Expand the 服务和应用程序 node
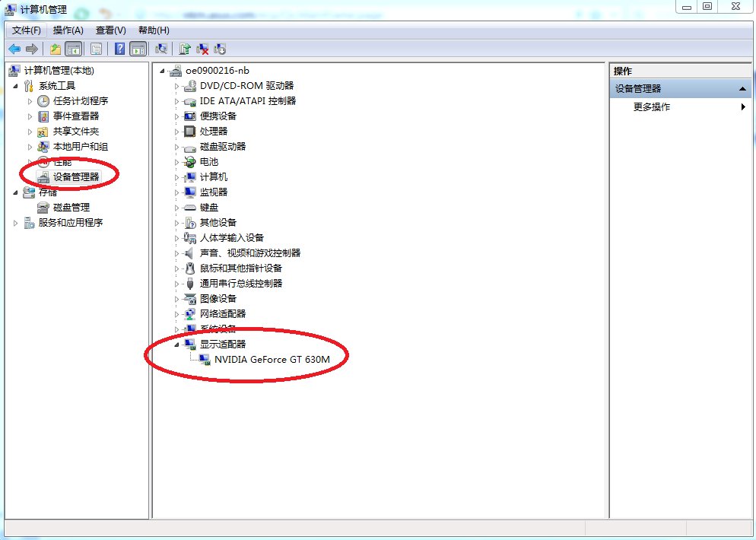This screenshot has width=756, height=540. [17, 223]
